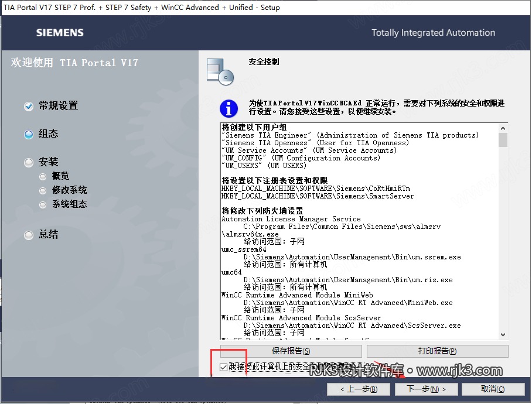Select the 组态 step indicator
This screenshot has height=404, width=532.
[29, 134]
